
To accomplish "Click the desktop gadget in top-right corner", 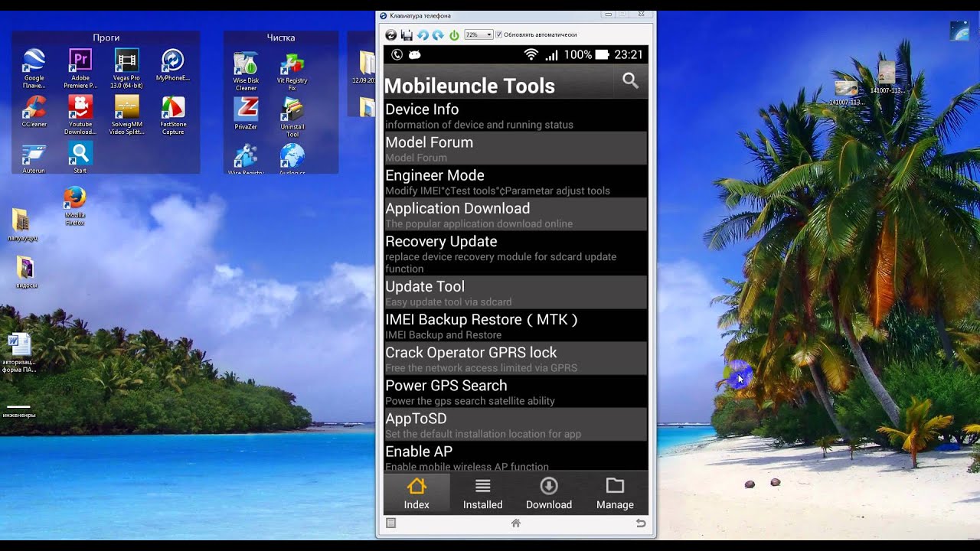I will (x=959, y=31).
